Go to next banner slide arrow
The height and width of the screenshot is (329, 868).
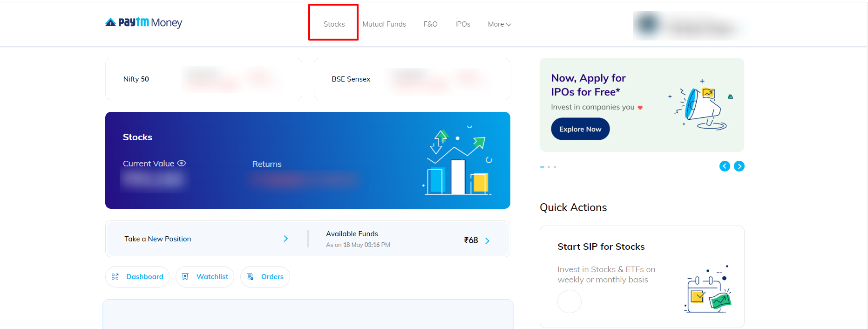point(739,166)
